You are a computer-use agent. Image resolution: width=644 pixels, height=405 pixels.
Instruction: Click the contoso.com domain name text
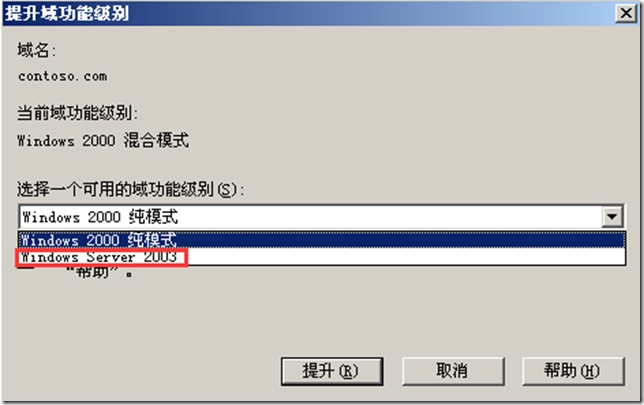(62, 76)
